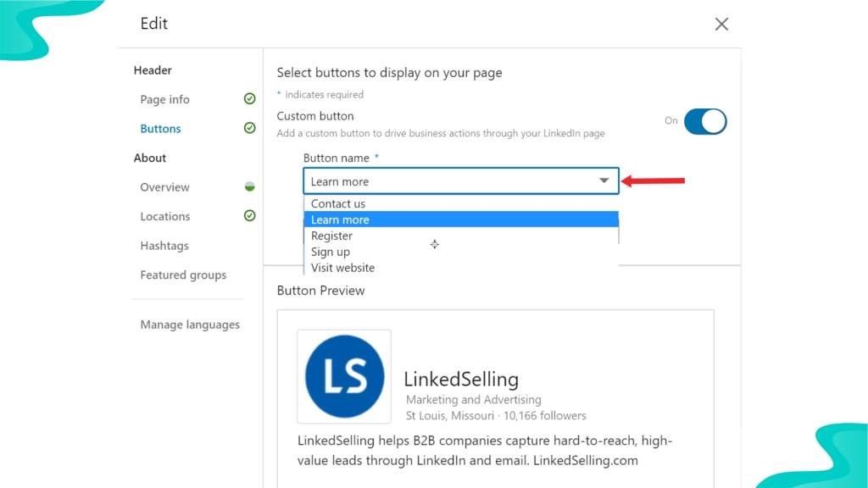Click the LinkedSelling description paragraph in preview
This screenshot has width=868, height=488.
click(x=485, y=451)
